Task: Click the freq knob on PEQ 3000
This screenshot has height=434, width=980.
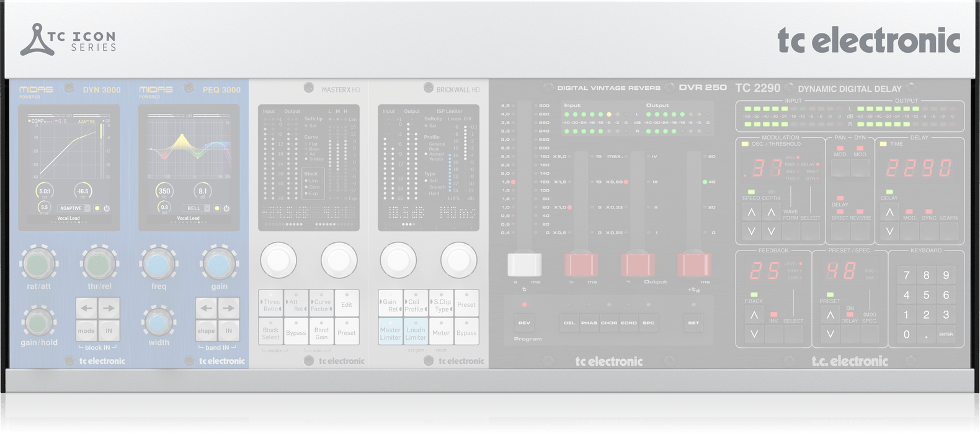Action: tap(159, 263)
